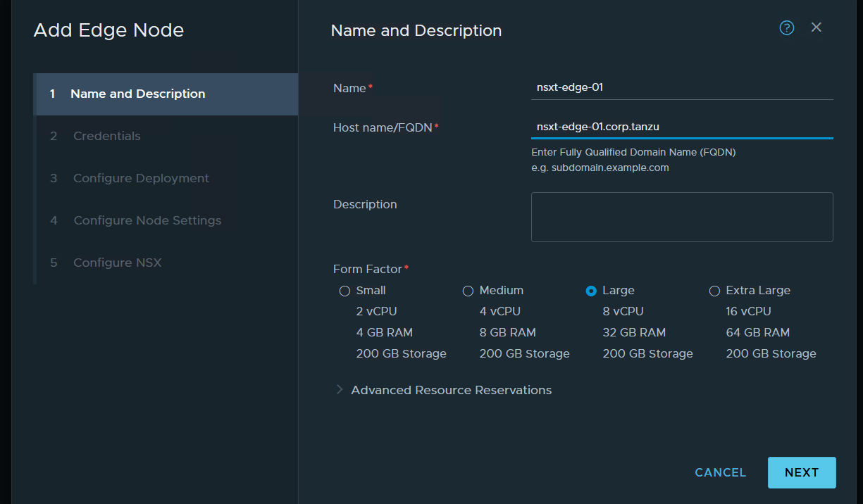Switch to Configure NSX step

click(x=118, y=263)
